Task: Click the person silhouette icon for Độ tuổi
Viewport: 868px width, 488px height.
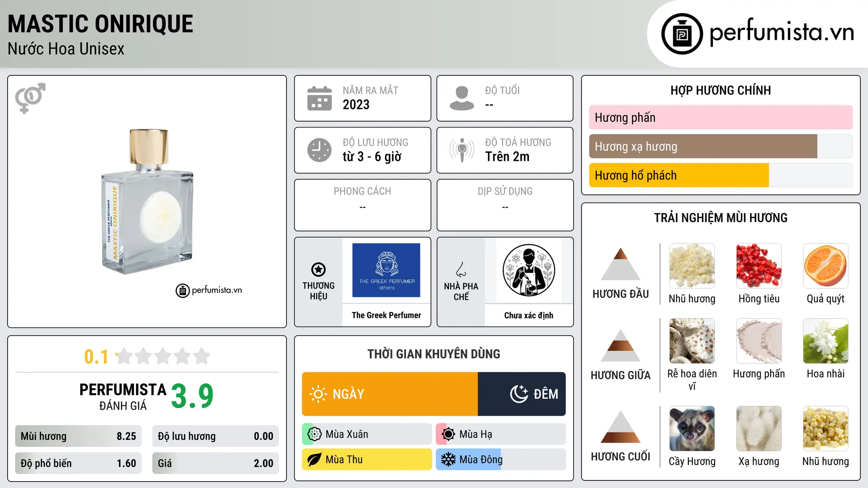Action: click(x=462, y=98)
